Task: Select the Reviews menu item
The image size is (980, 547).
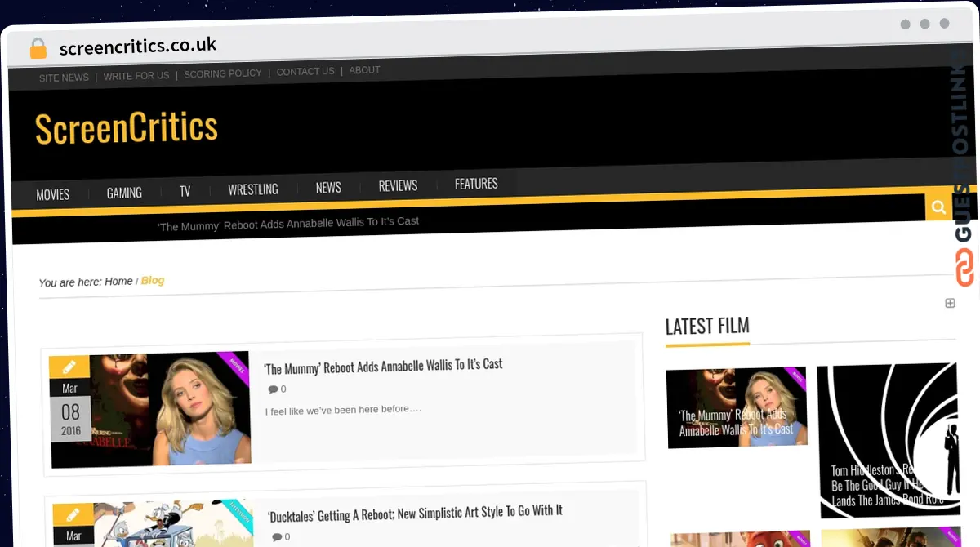Action: point(398,186)
